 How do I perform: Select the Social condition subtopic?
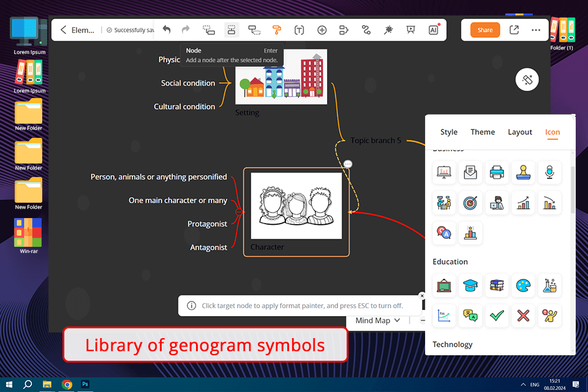(x=188, y=83)
